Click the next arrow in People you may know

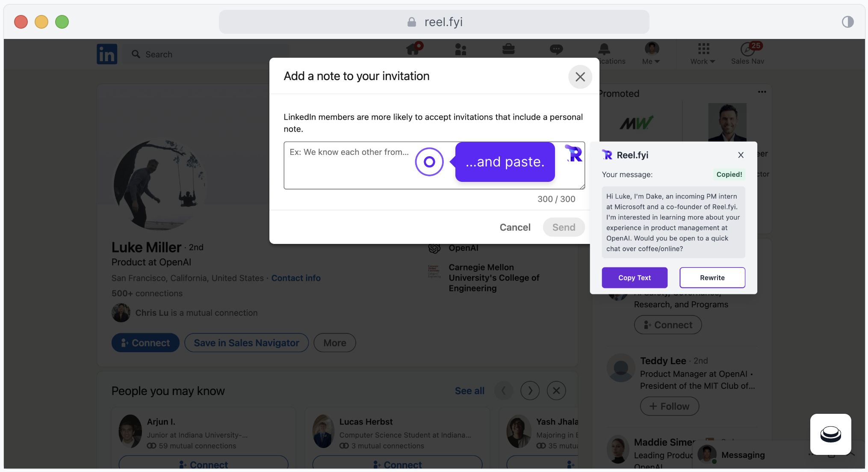tap(530, 391)
